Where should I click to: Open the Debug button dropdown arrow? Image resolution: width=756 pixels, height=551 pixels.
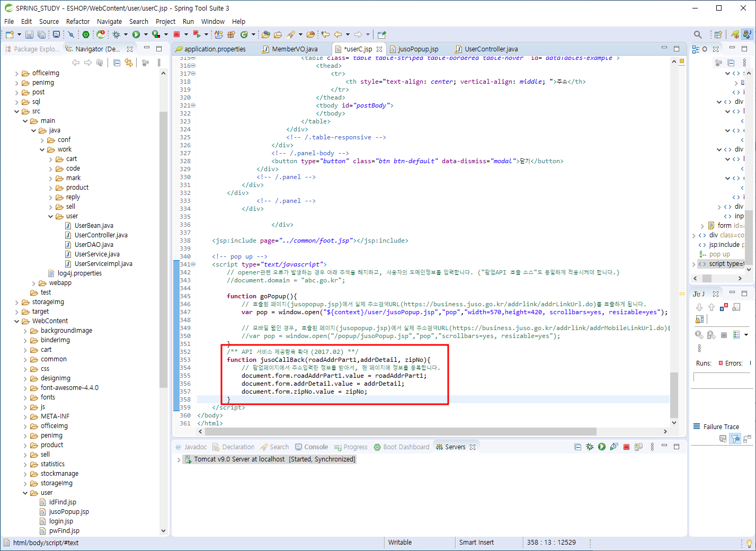click(126, 34)
